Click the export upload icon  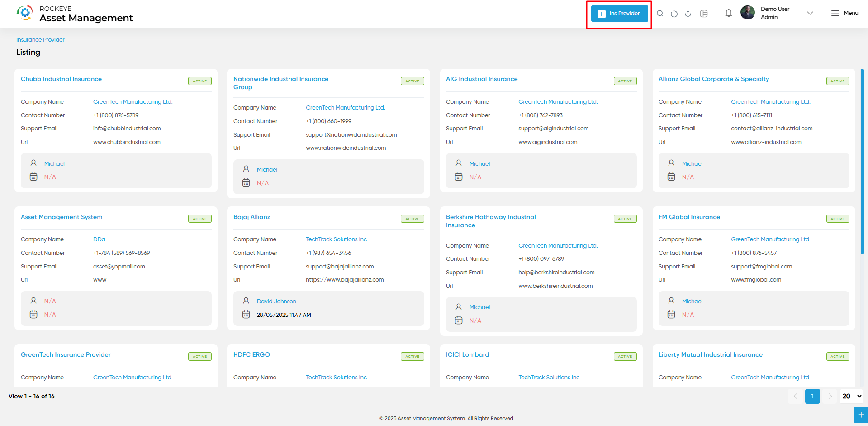(x=688, y=14)
